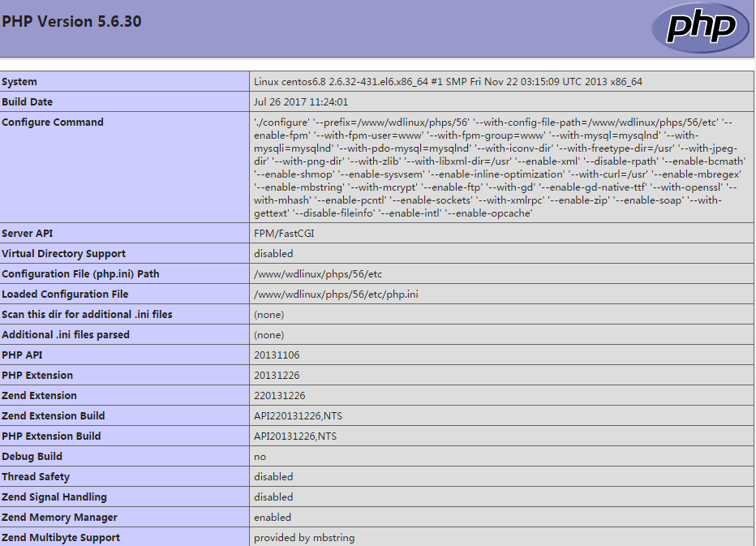756x546 pixels.
Task: Click the 'API220131226,NTS' value
Action: point(298,415)
